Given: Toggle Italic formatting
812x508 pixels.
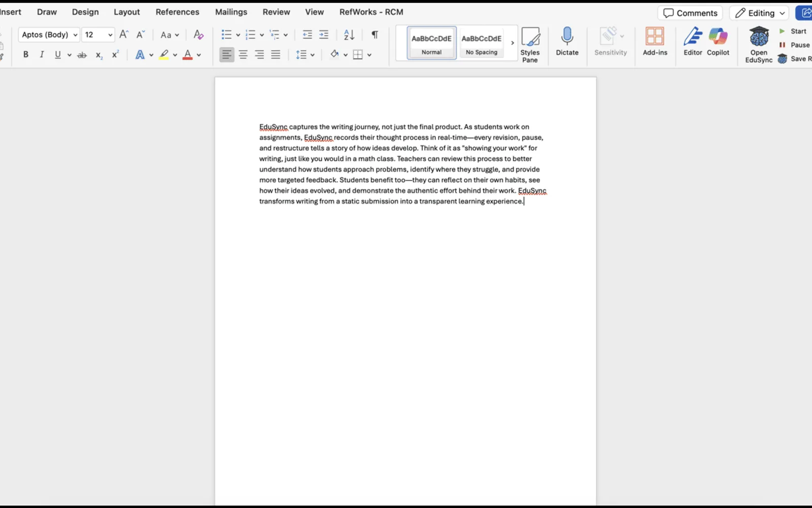Looking at the screenshot, I should pos(42,54).
